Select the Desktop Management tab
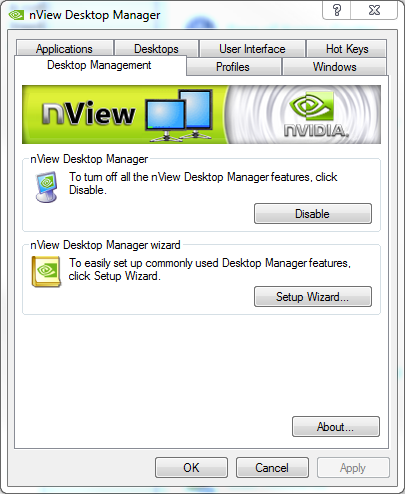 coord(99,65)
